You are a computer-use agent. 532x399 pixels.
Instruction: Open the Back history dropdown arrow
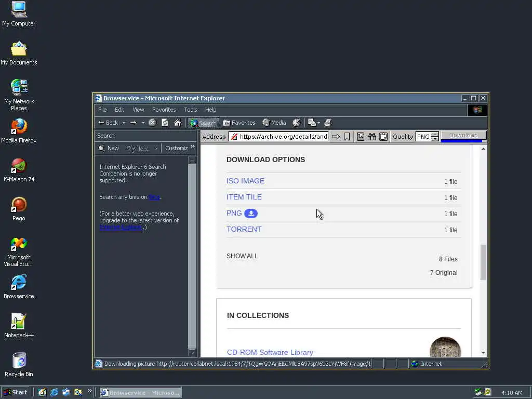pyautogui.click(x=124, y=123)
